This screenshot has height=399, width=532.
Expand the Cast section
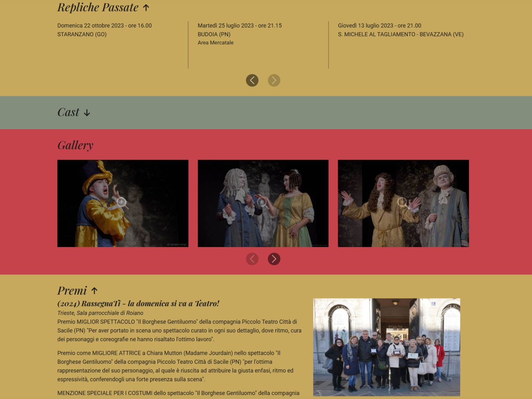[x=74, y=112]
